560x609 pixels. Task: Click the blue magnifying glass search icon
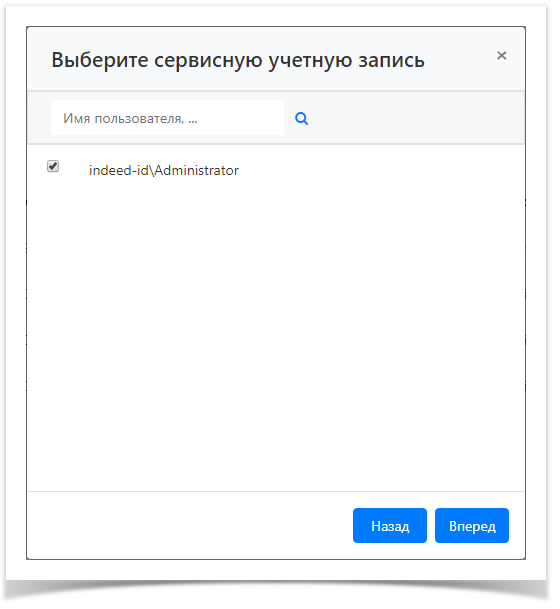pyautogui.click(x=302, y=118)
